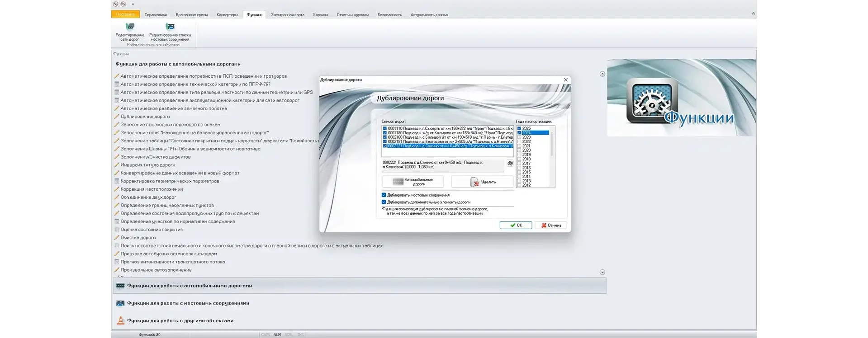Click the binoculars search icon in dialog
This screenshot has width=868, height=338.
510,164
